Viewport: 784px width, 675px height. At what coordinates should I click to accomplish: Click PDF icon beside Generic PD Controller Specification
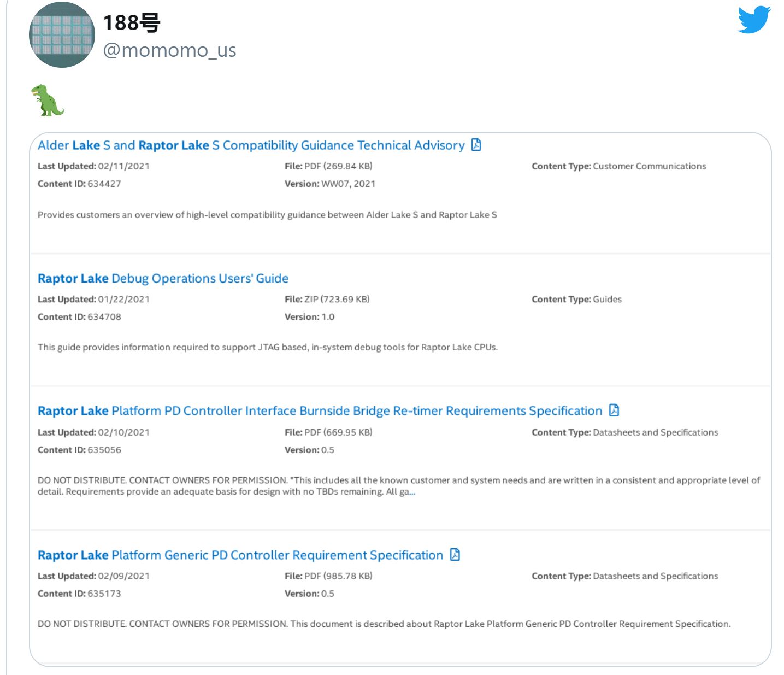point(455,555)
